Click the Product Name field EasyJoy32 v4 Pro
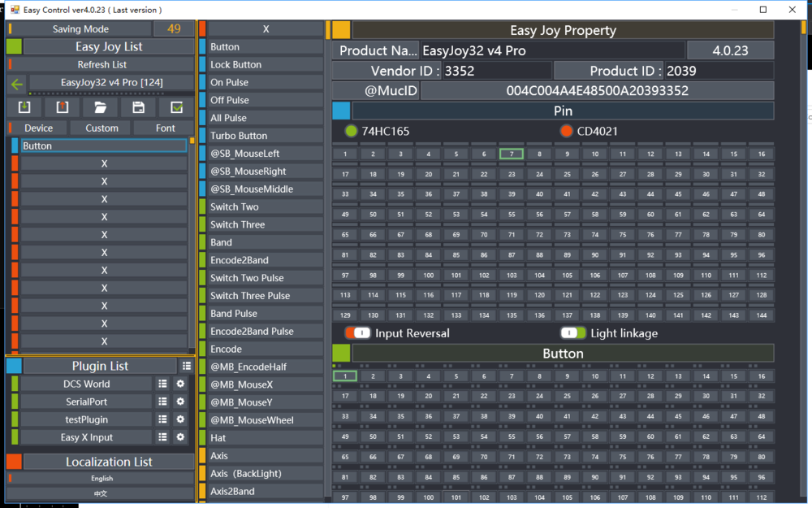 (x=552, y=50)
